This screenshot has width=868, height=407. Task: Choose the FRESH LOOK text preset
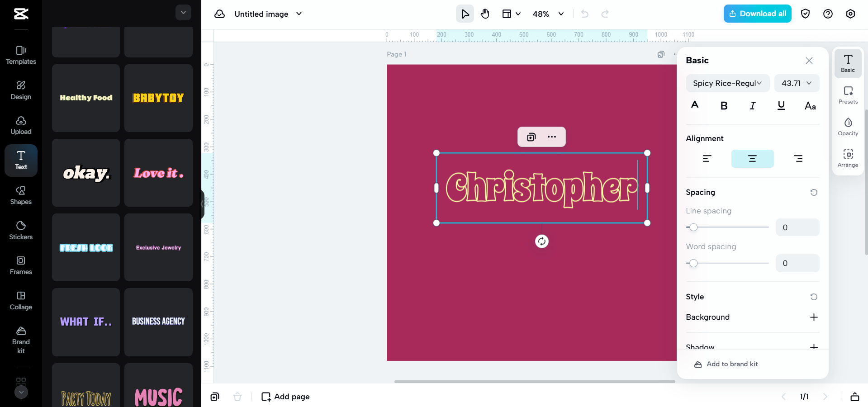click(x=86, y=247)
